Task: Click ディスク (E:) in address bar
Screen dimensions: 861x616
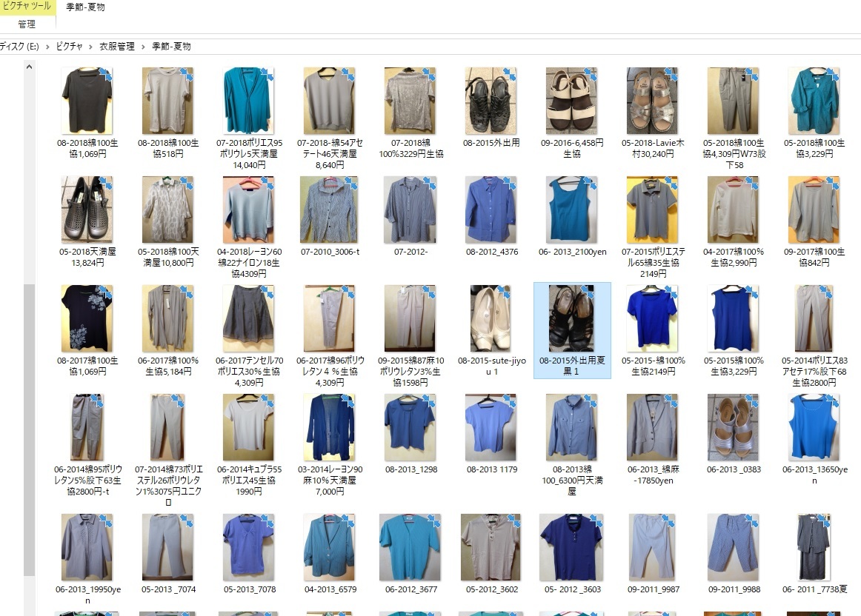Action: pyautogui.click(x=19, y=46)
